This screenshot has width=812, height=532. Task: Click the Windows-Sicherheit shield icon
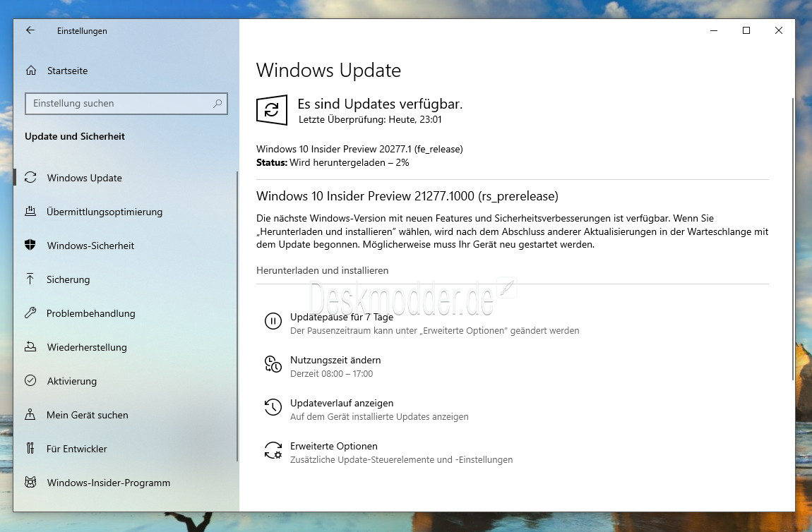click(30, 246)
